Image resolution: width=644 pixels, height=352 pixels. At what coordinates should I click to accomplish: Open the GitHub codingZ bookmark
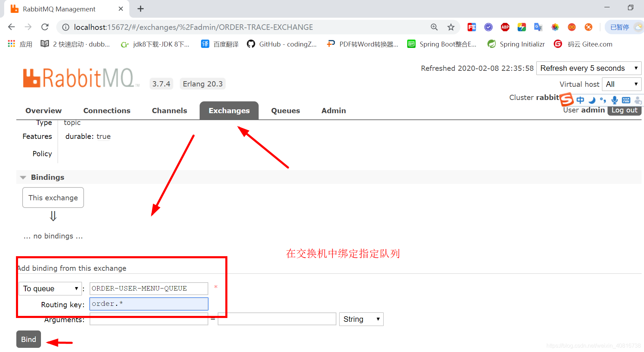click(282, 44)
